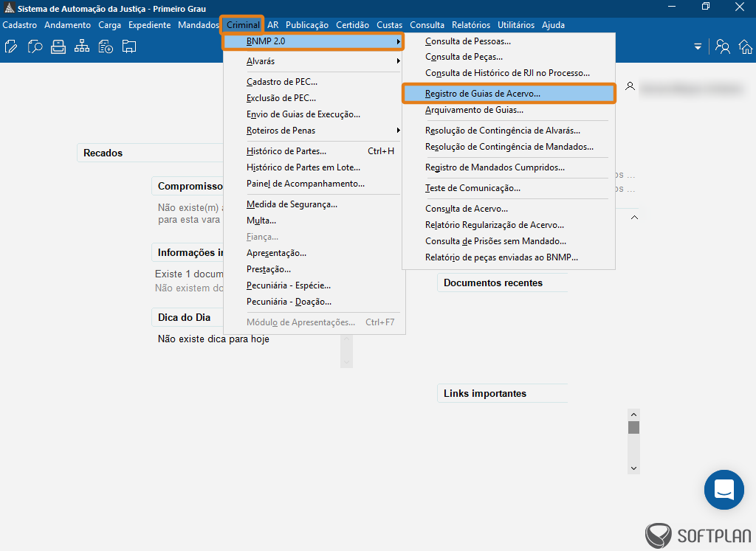Screen dimensions: 756x551
Task: Click the Documentos recentes panel header
Action: 502,283
